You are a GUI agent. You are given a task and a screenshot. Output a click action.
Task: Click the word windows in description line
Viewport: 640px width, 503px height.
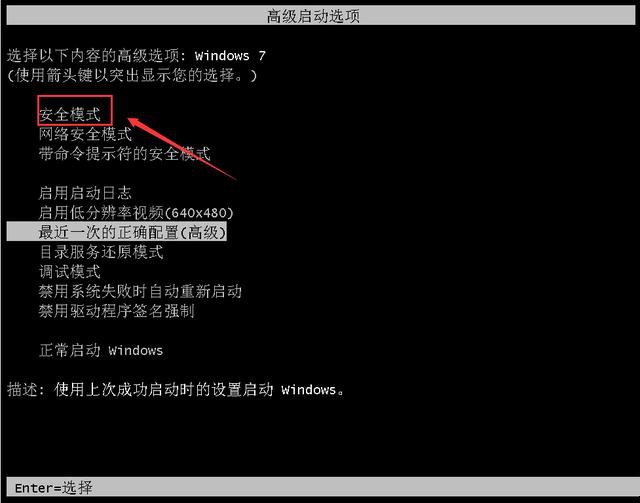309,389
